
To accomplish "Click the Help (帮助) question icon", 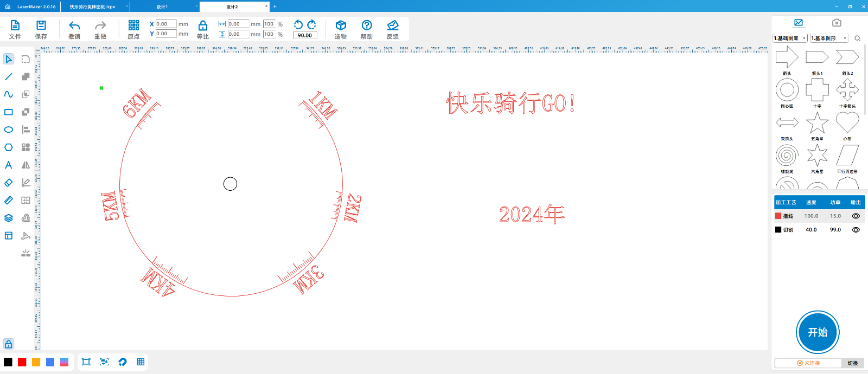I will point(367,25).
